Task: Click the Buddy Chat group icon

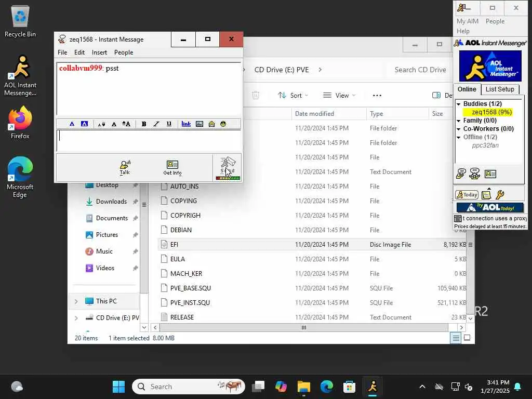Action: (474, 174)
